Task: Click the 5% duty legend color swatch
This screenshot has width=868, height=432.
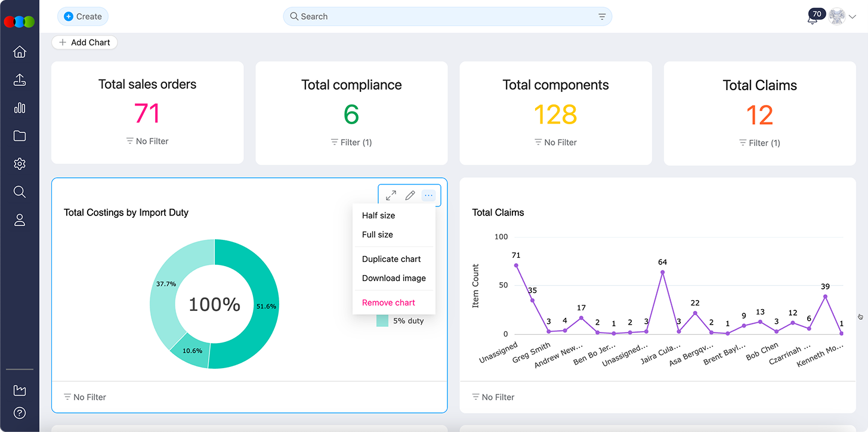Action: (x=382, y=320)
